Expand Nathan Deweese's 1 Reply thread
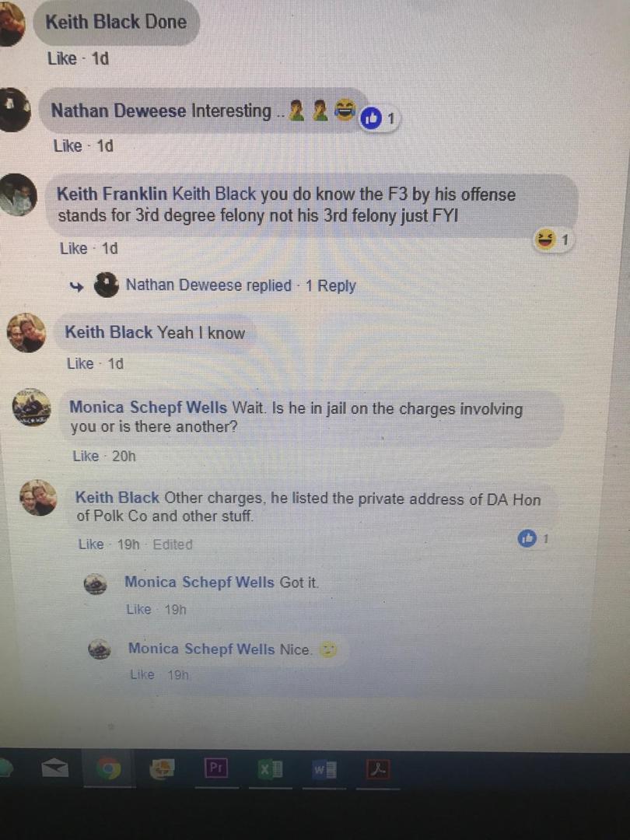The height and width of the screenshot is (840, 630). point(331,285)
